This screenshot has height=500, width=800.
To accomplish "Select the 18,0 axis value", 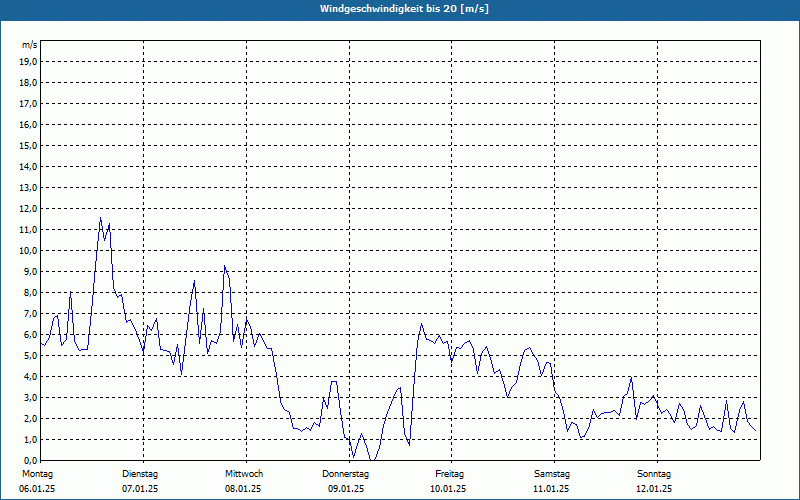I will (x=29, y=83).
